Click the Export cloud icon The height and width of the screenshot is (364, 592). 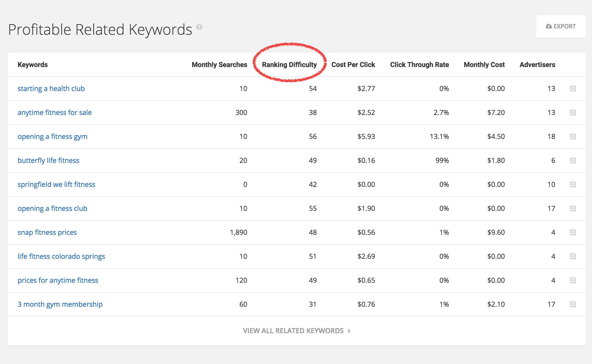tap(548, 26)
